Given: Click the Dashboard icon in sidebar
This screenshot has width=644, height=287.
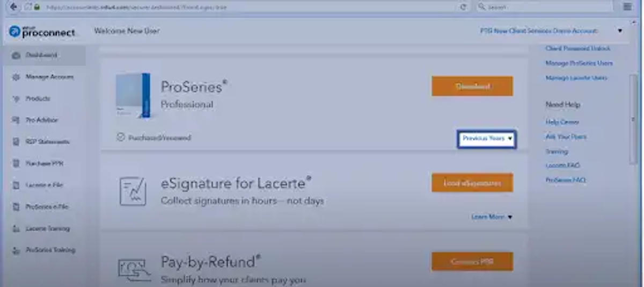Looking at the screenshot, I should (x=16, y=55).
